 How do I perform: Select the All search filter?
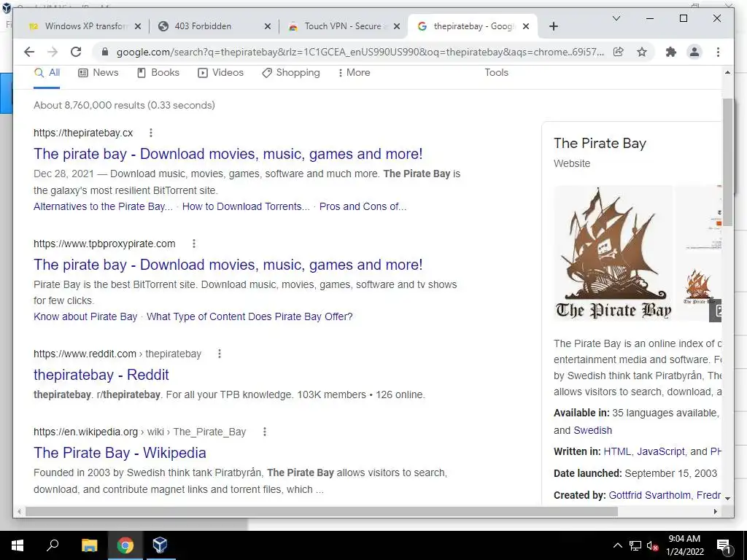coord(47,73)
